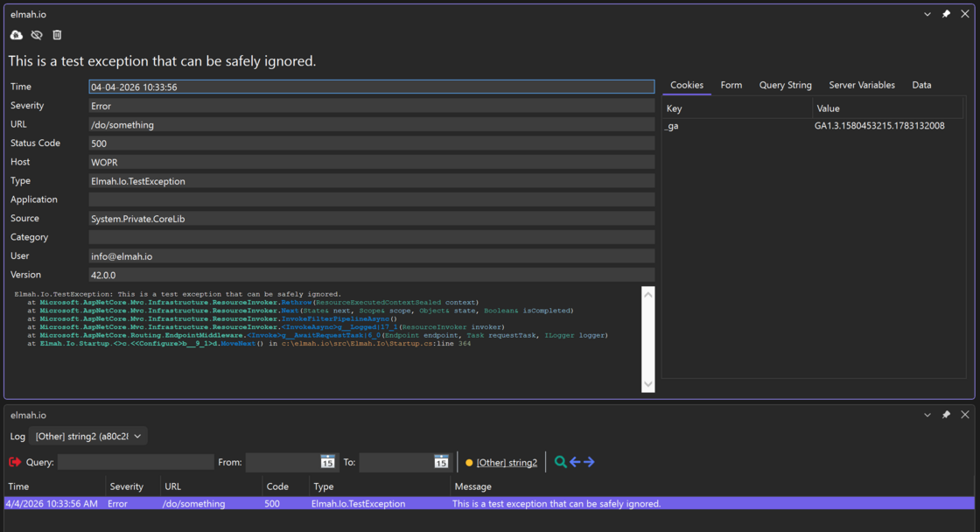Screen dimensions: 980x532
Task: Click stack trace line with Startup.cs:line 364
Action: point(248,344)
